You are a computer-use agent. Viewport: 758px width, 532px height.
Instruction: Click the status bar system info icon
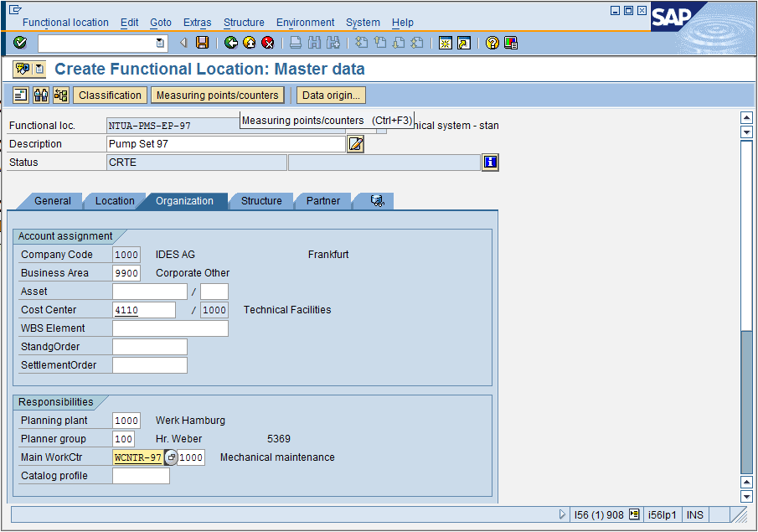pos(634,514)
